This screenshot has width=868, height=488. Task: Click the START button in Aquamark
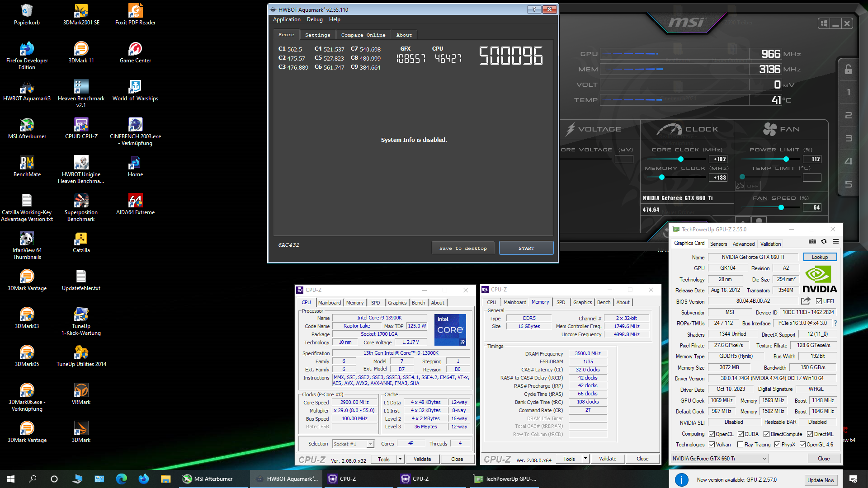coord(526,248)
